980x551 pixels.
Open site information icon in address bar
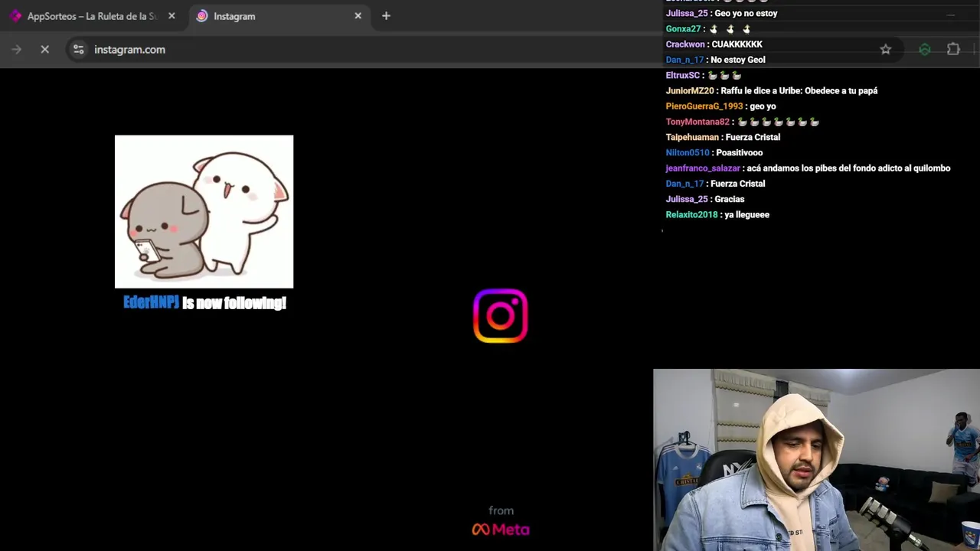pyautogui.click(x=78, y=49)
